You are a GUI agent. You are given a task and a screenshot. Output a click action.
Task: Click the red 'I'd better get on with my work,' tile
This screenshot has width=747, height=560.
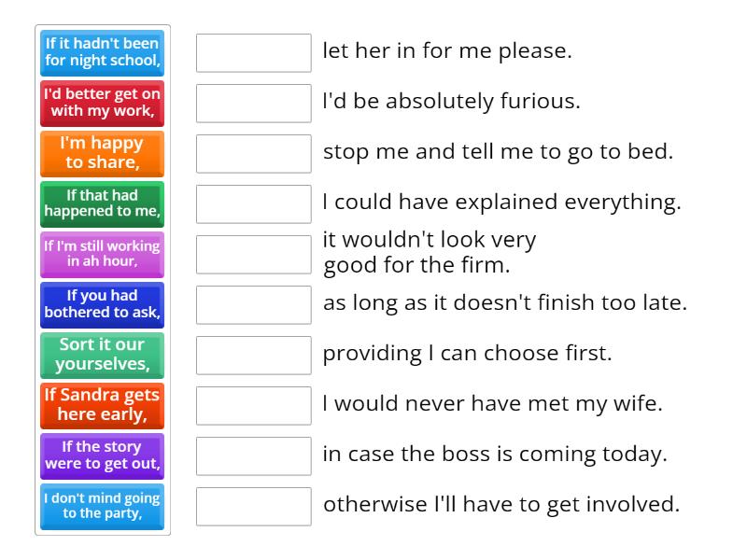coord(102,103)
